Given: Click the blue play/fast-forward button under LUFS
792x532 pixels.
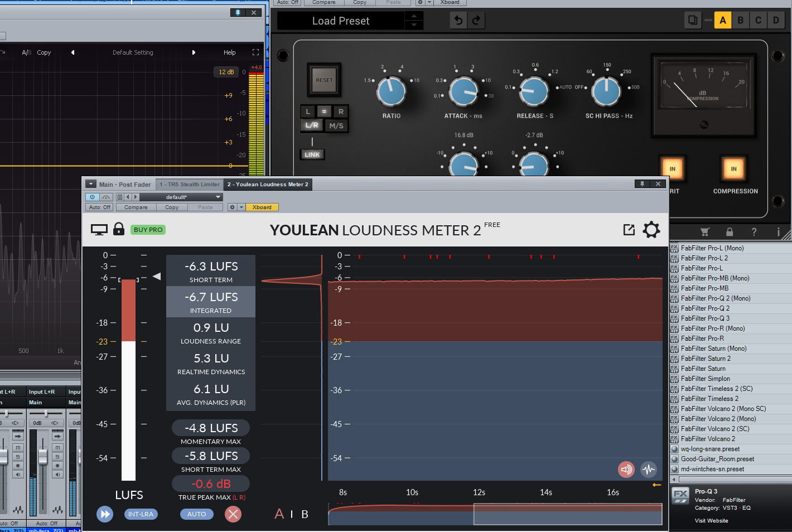Looking at the screenshot, I should tap(105, 514).
